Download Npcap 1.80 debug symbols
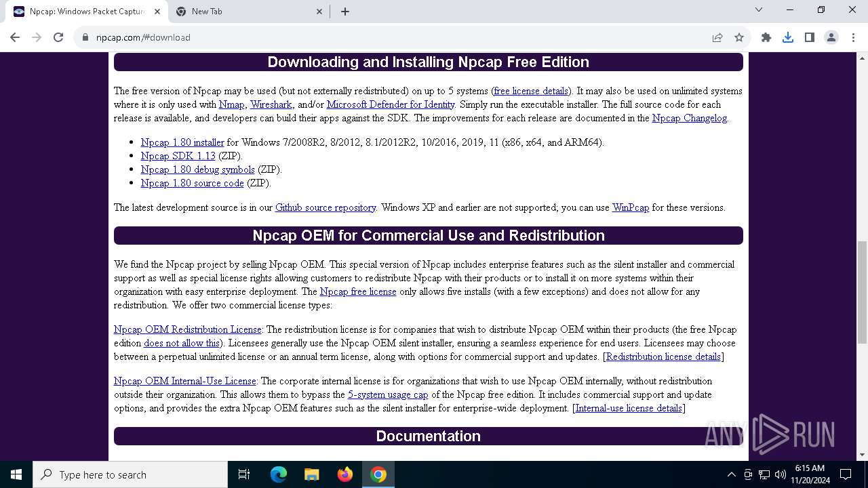Image resolution: width=868 pixels, height=488 pixels. 198,169
